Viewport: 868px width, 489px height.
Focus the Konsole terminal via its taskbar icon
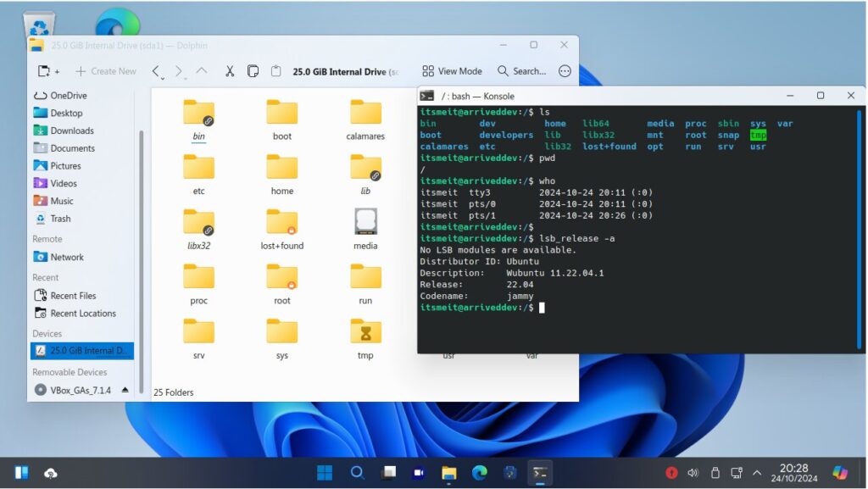540,472
